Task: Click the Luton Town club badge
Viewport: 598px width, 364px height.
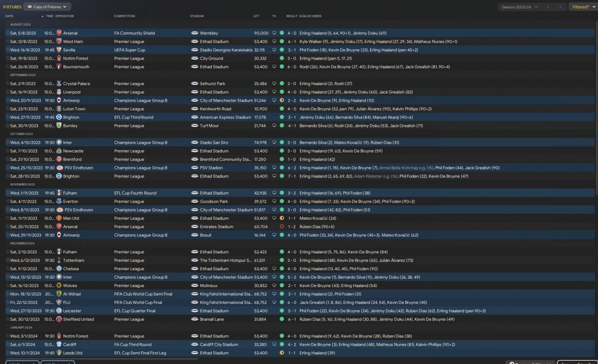Action: tap(59, 109)
